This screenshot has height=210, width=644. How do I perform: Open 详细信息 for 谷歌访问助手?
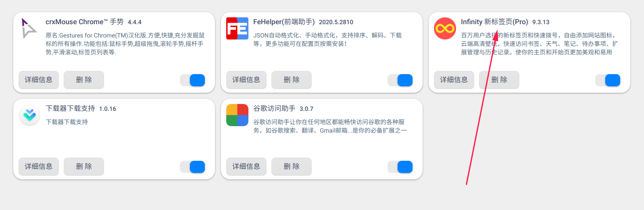point(246,166)
